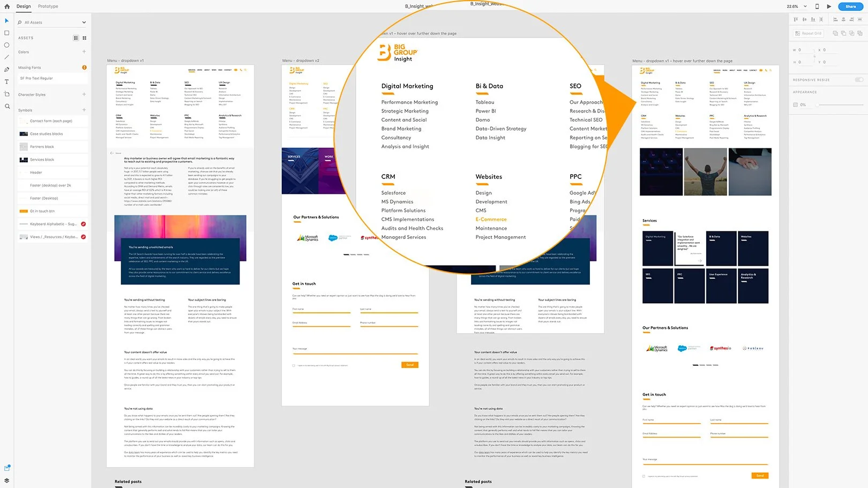Select the Zoom magnifier tool

coord(7,106)
